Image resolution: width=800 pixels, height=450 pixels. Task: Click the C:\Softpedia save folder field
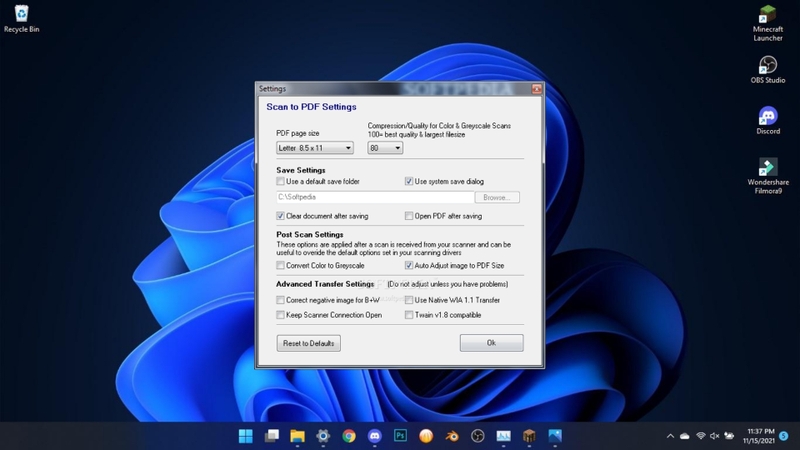(375, 197)
